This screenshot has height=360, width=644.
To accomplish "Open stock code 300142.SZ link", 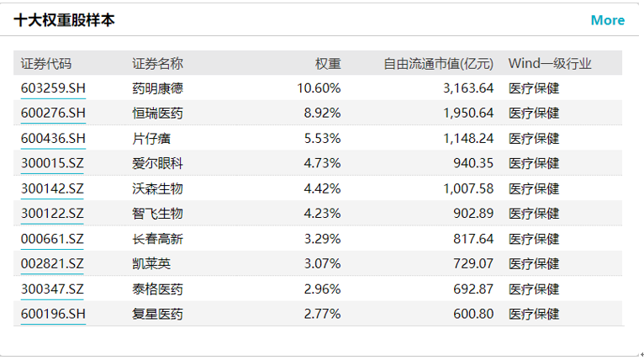I will [52, 188].
